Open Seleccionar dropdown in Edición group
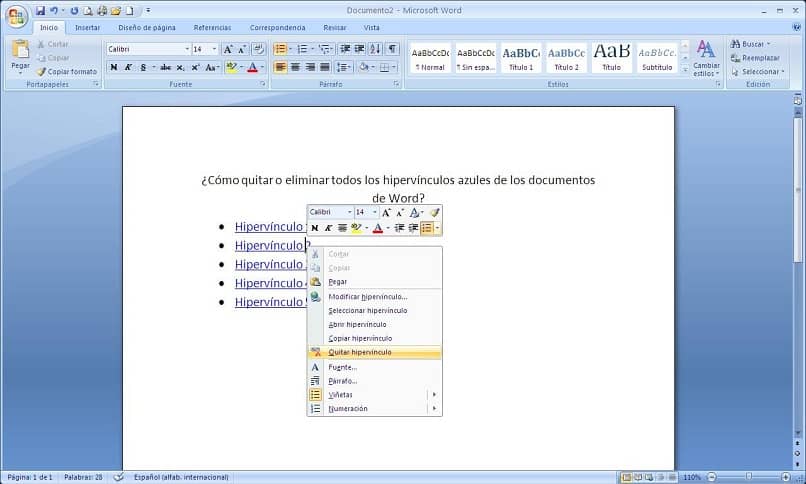This screenshot has width=806, height=484. pos(758,72)
